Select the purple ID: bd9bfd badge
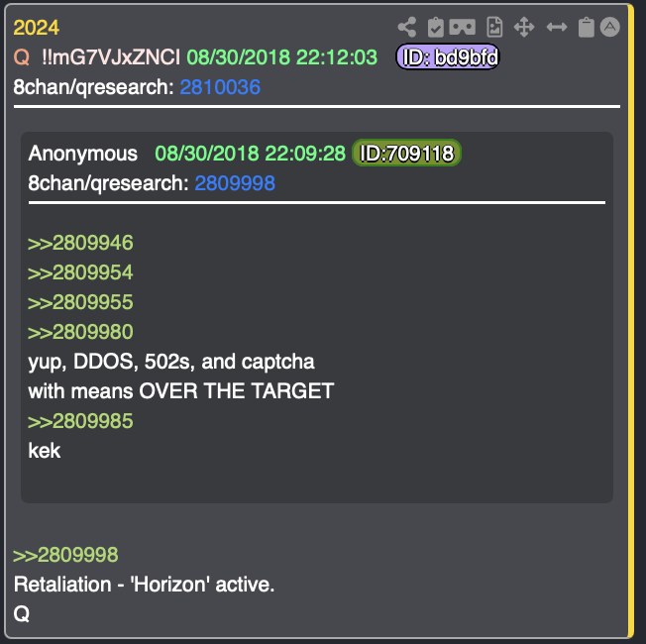 pyautogui.click(x=448, y=56)
